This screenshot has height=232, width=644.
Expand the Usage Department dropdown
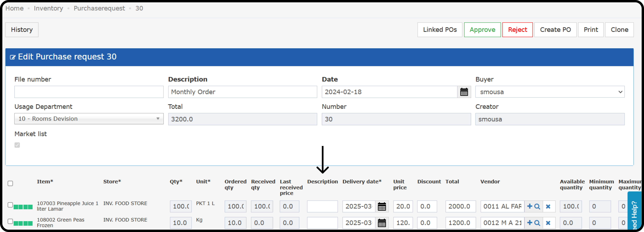(89, 119)
